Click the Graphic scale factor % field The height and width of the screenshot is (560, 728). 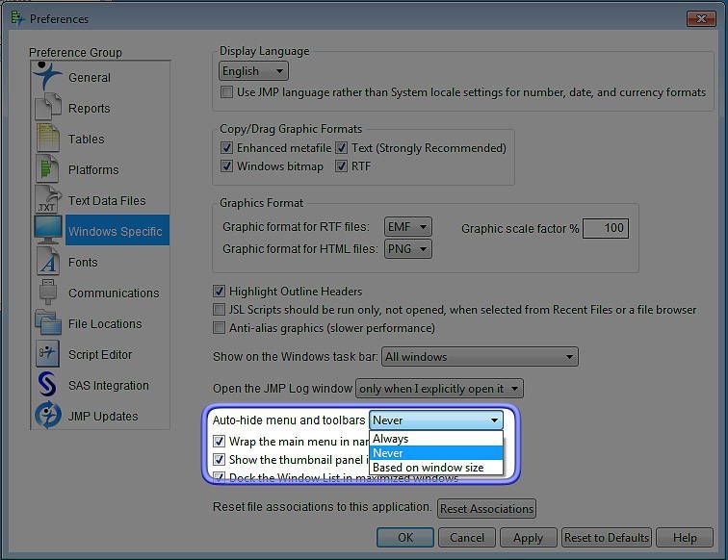[x=606, y=228]
